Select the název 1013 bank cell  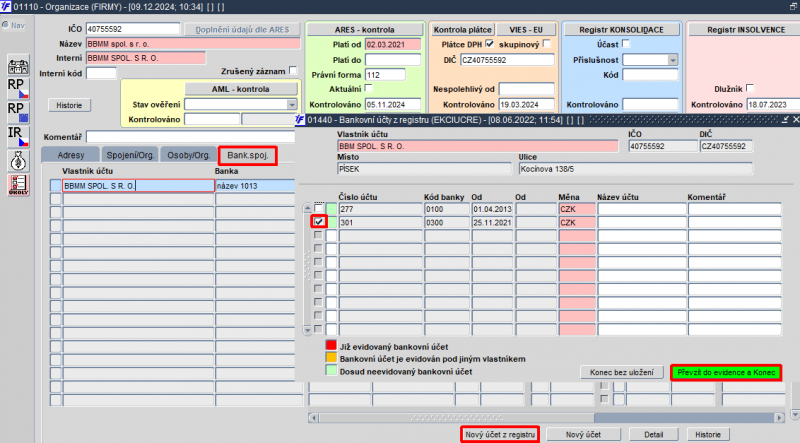coord(255,186)
